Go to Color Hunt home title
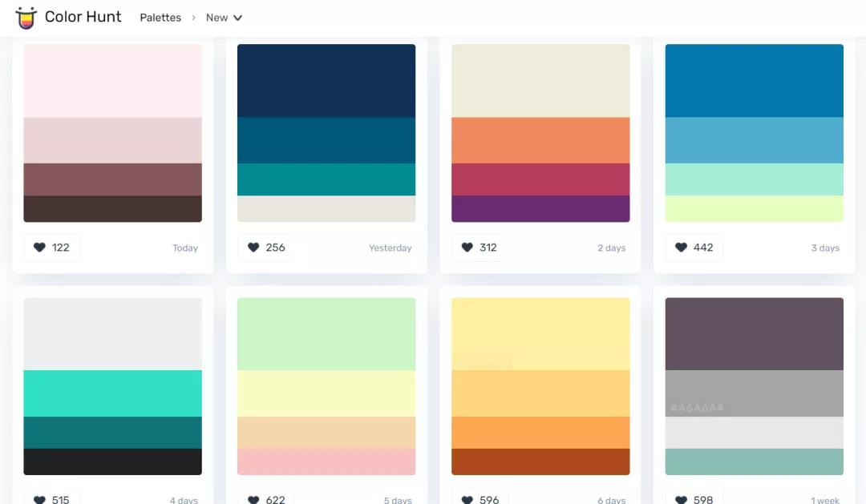 point(83,17)
